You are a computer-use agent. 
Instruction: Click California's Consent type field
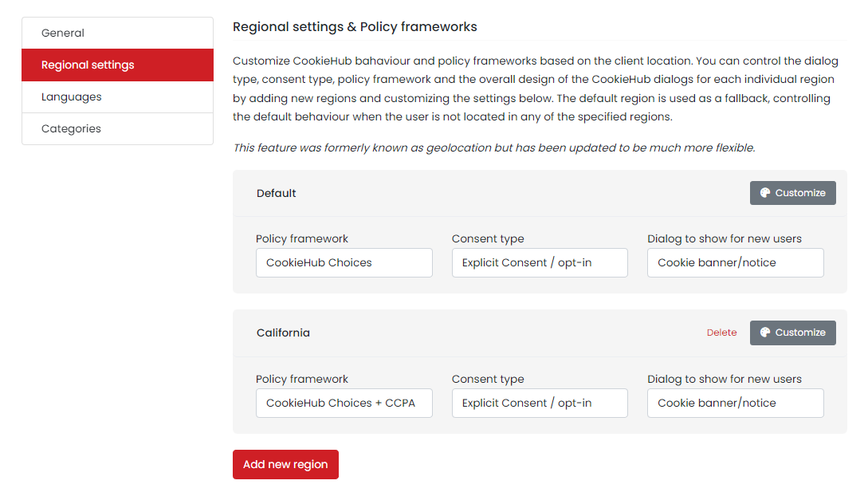[x=539, y=403]
